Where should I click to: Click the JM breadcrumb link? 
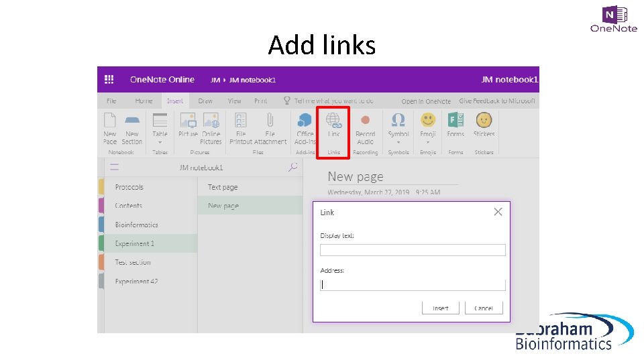[x=215, y=80]
